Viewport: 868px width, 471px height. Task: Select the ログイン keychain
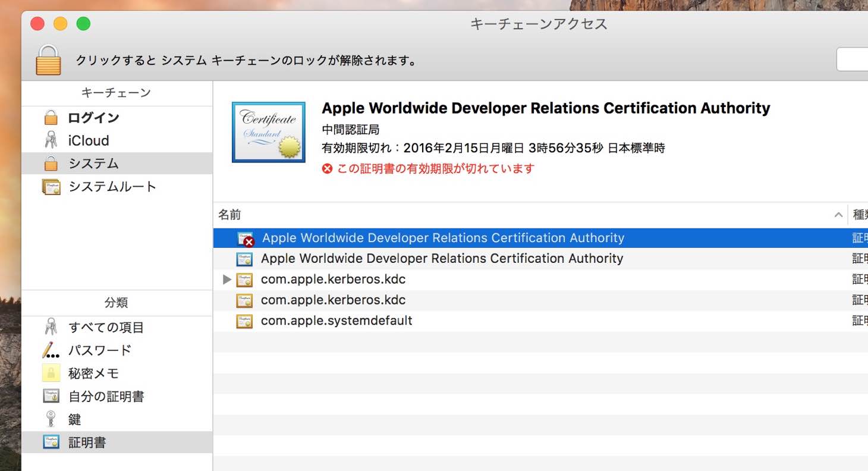click(117, 118)
